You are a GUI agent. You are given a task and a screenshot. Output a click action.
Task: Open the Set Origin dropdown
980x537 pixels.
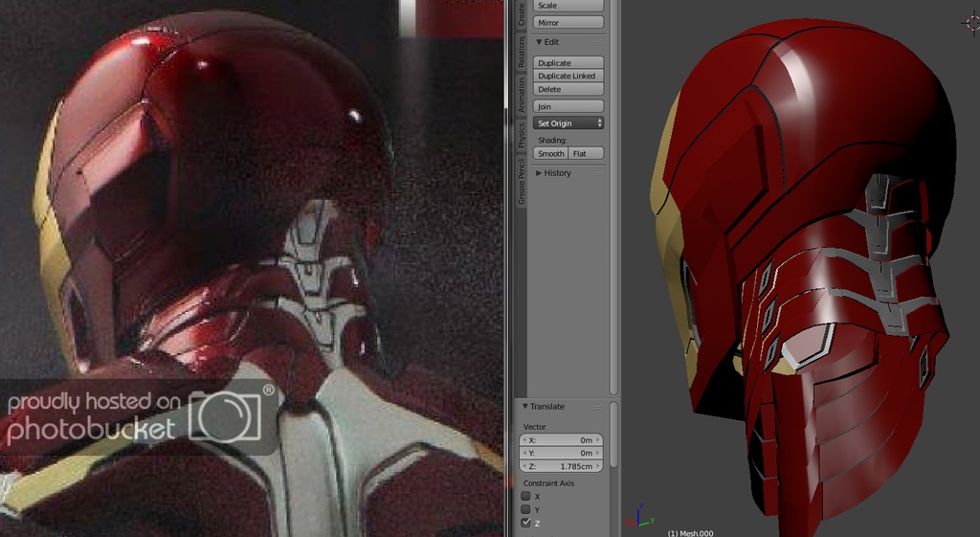coord(568,123)
